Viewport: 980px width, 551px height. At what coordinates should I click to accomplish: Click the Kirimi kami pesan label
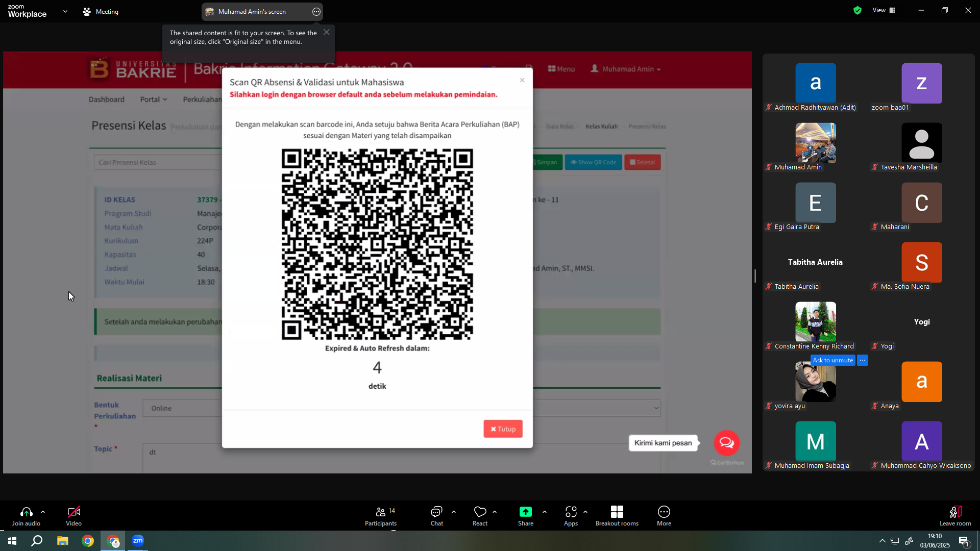pyautogui.click(x=663, y=443)
